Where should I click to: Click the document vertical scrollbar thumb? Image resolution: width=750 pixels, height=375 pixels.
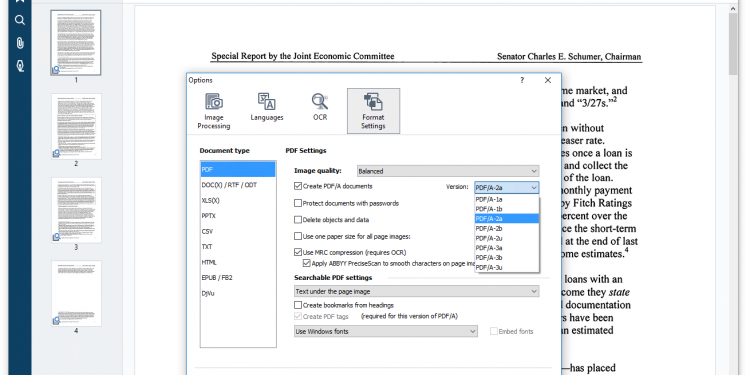coord(733,44)
